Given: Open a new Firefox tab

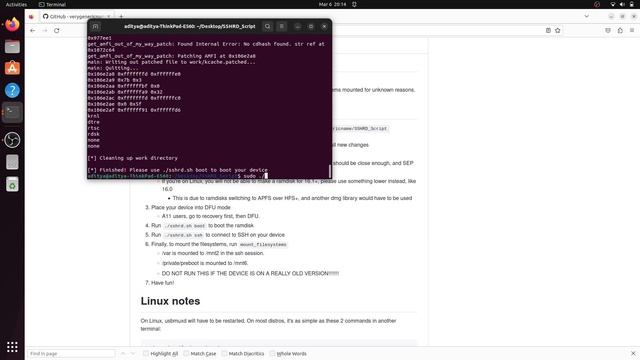Looking at the screenshot, I should (121, 16).
